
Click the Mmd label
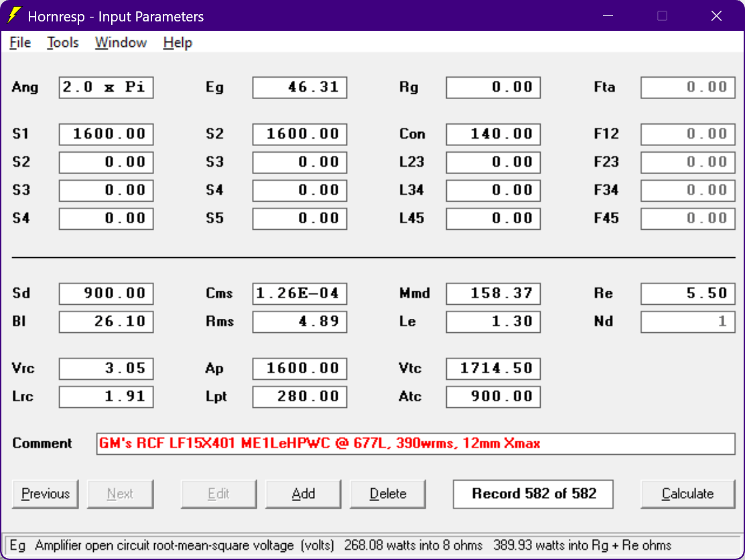pyautogui.click(x=414, y=293)
